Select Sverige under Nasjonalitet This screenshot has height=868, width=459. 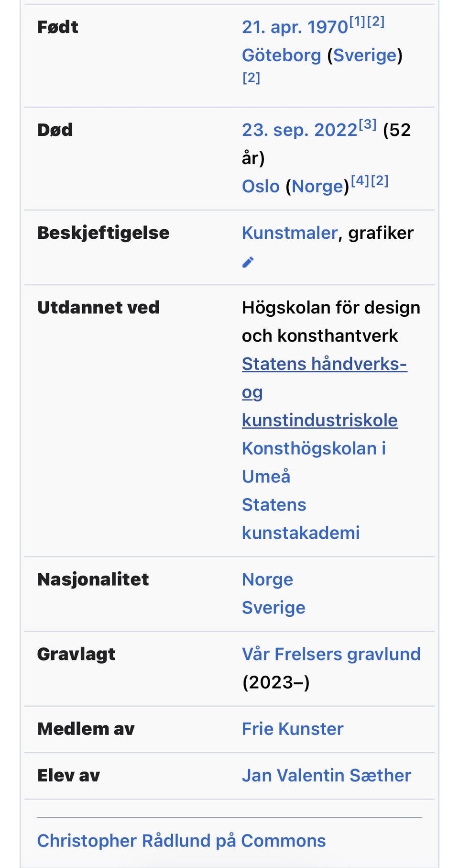(x=273, y=608)
